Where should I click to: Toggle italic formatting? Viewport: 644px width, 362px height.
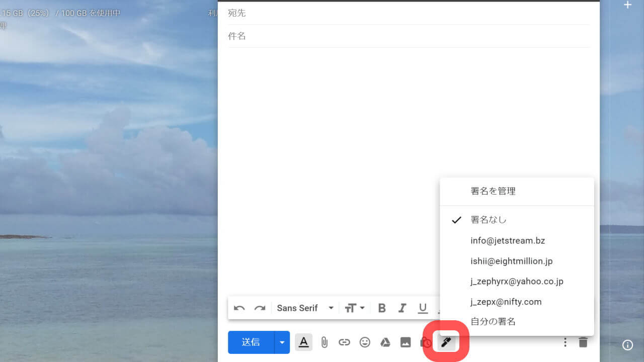coord(402,308)
